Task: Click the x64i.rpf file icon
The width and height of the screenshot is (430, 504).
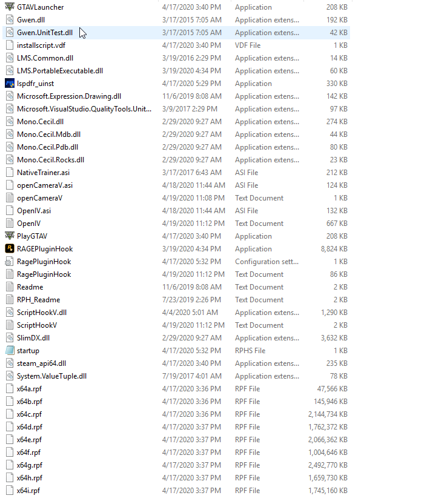Action: 10,491
